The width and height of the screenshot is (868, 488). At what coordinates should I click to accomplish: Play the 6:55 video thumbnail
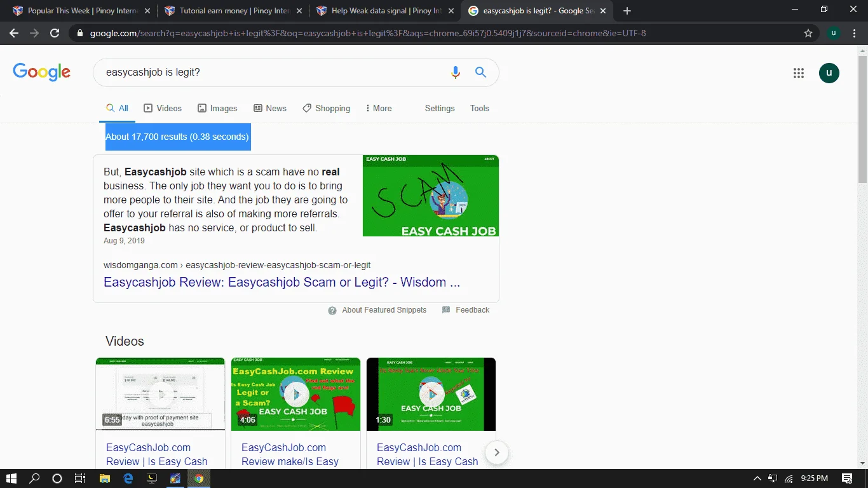coord(160,394)
